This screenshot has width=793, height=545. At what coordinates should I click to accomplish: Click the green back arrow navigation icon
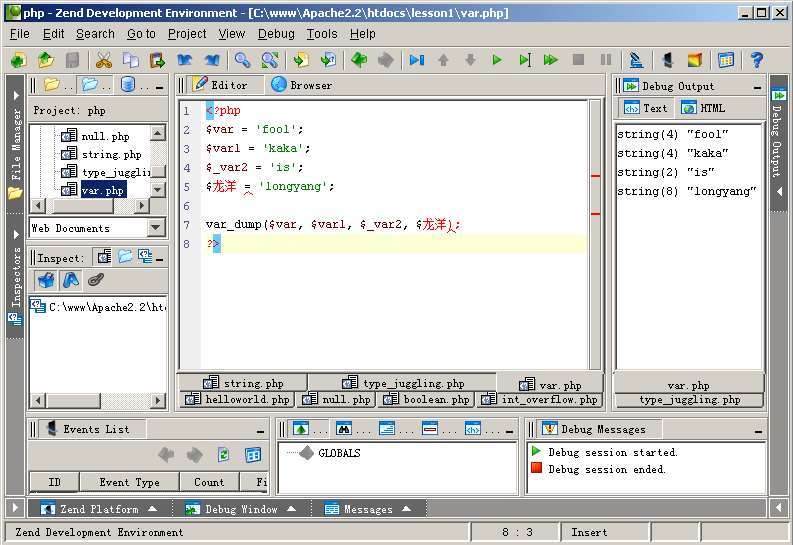tap(359, 60)
